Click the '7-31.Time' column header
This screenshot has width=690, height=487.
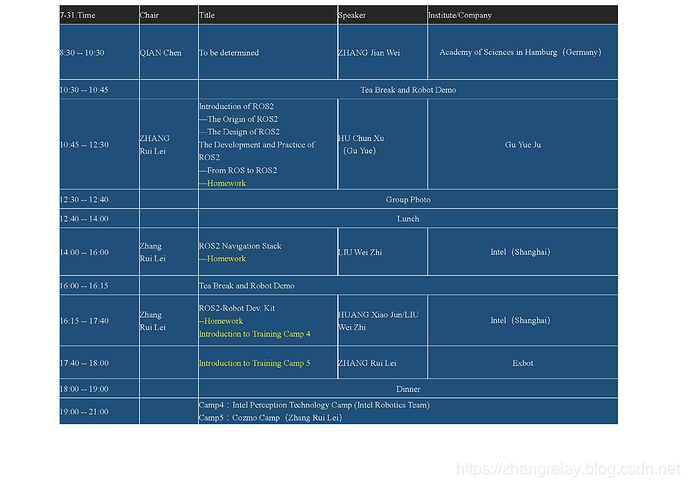[x=99, y=15]
